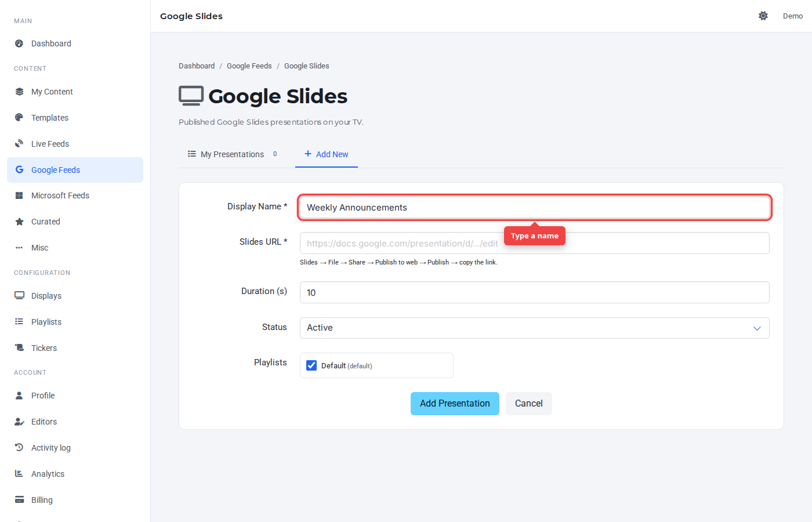Click the Microsoft Feeds windows icon

click(x=19, y=195)
